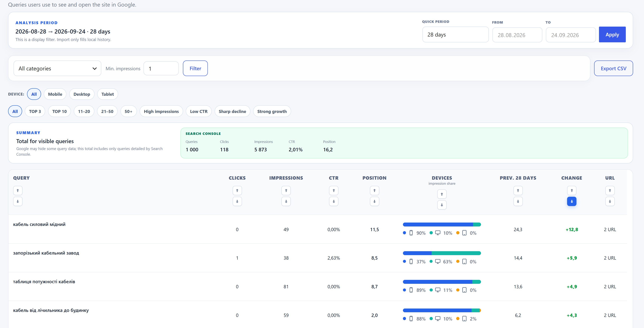
Task: Open 2 URL link for кабель силовий мідний
Action: click(610, 229)
